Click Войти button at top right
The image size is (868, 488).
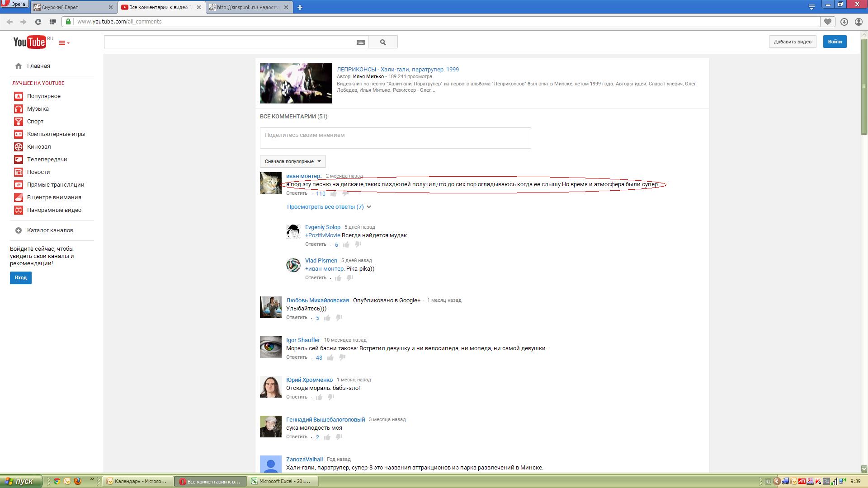(x=835, y=42)
